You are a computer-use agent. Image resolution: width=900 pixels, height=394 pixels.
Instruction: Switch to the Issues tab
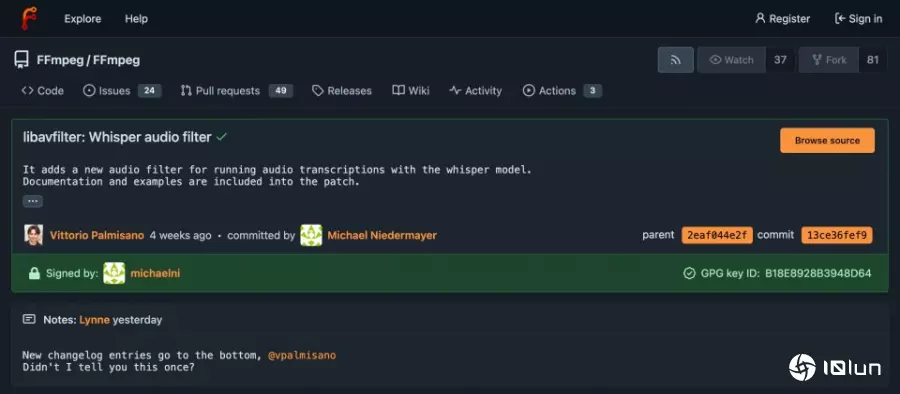[x=122, y=91]
